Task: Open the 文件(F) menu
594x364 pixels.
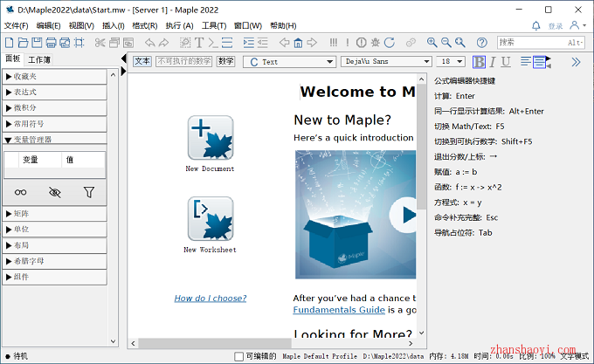Action: tap(16, 25)
